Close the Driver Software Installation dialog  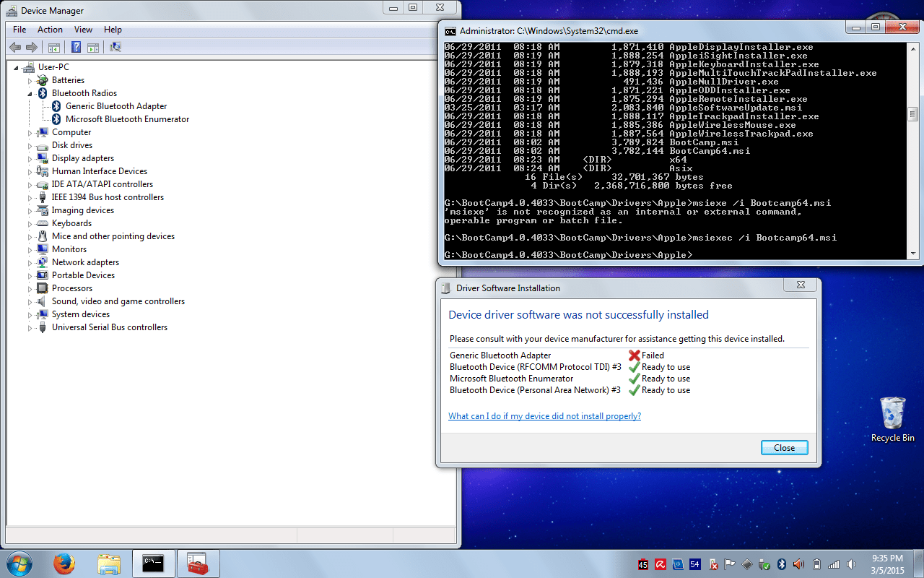pos(784,447)
